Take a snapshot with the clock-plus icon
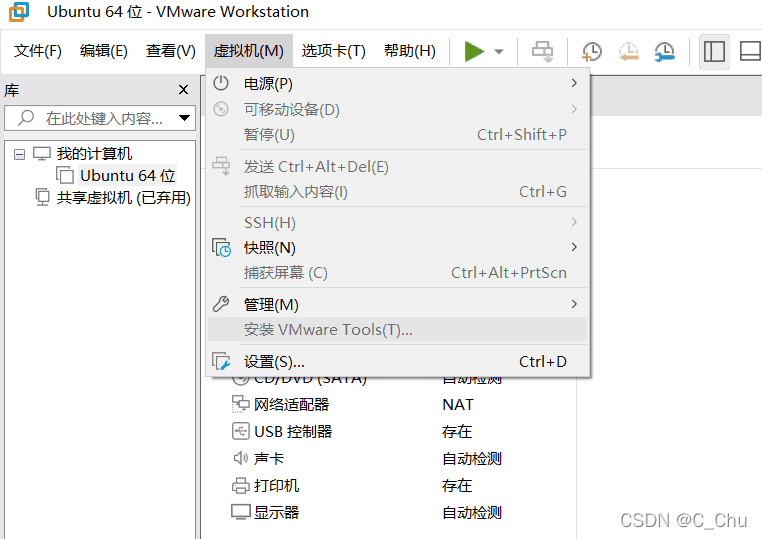The image size is (762, 539). tap(591, 52)
